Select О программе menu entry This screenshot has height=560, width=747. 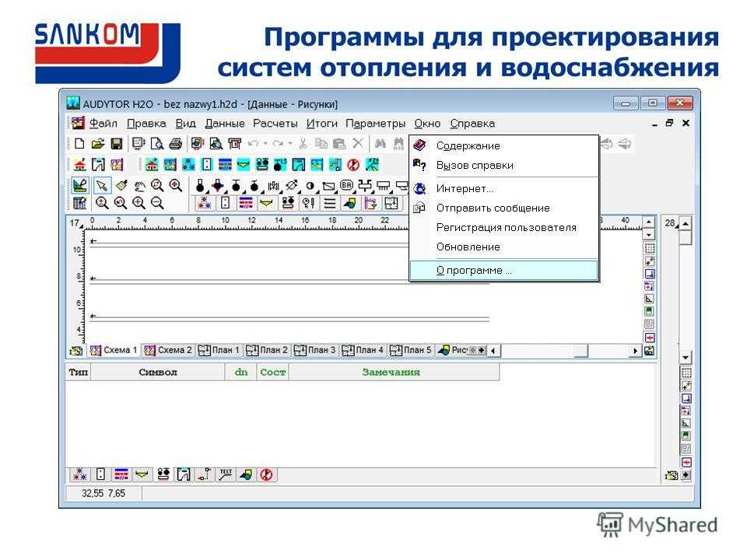point(504,270)
